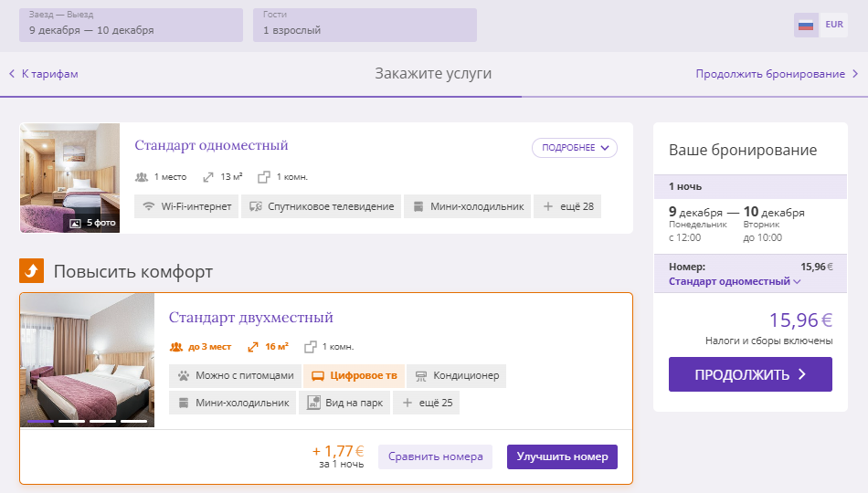Open the Гости guests field
This screenshot has height=493, width=868.
pos(365,25)
